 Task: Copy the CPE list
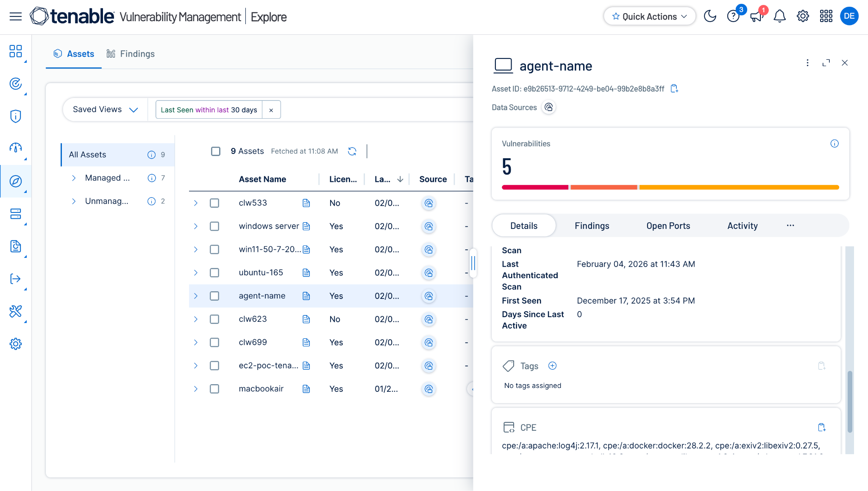coord(822,427)
